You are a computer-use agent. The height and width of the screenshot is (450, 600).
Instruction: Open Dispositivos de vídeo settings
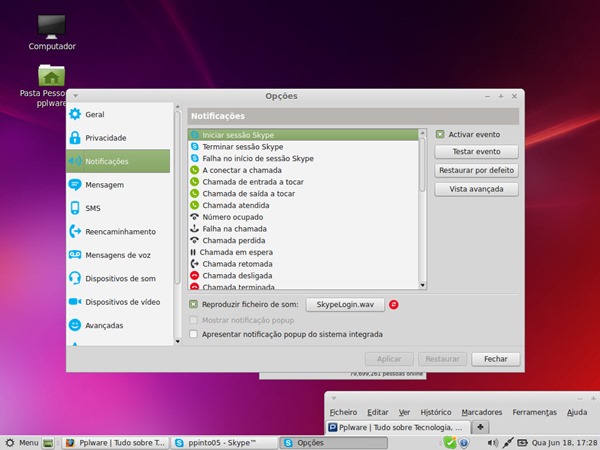(118, 302)
